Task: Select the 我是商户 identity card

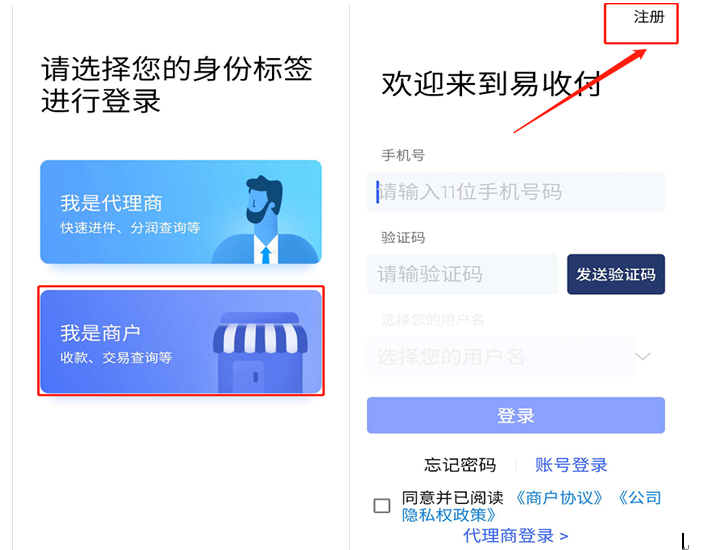Action: tap(181, 341)
